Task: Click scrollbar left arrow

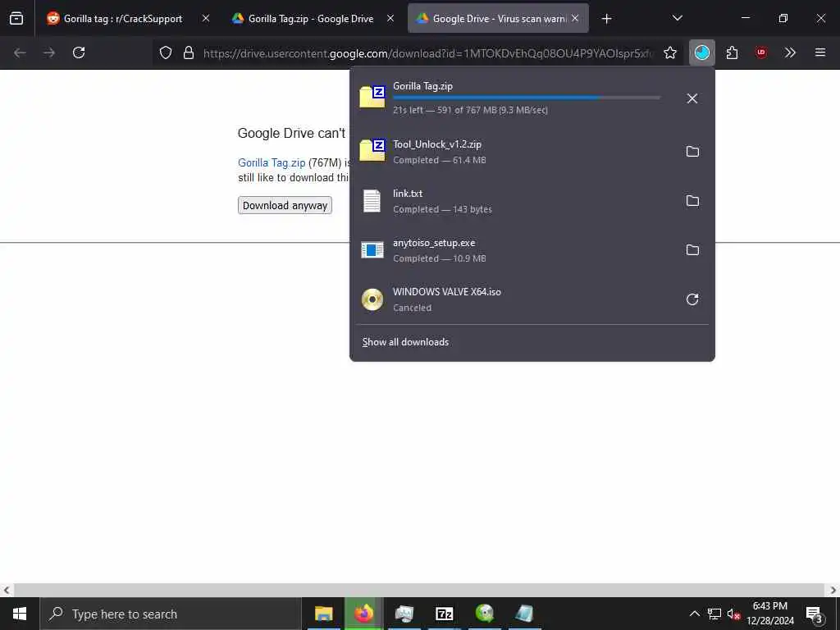Action: [7, 590]
